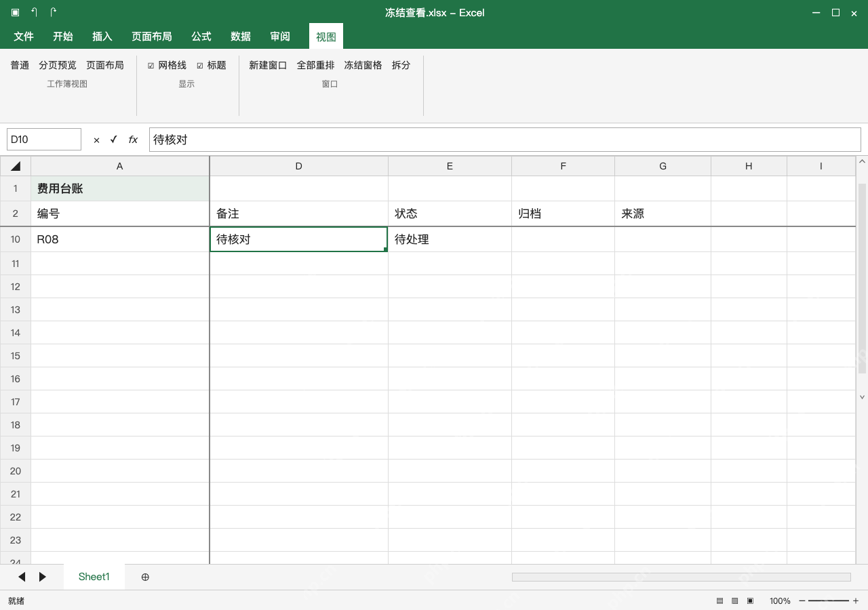Viewport: 868px width, 610px height.
Task: Open the 文件 menu tab
Action: coord(24,37)
